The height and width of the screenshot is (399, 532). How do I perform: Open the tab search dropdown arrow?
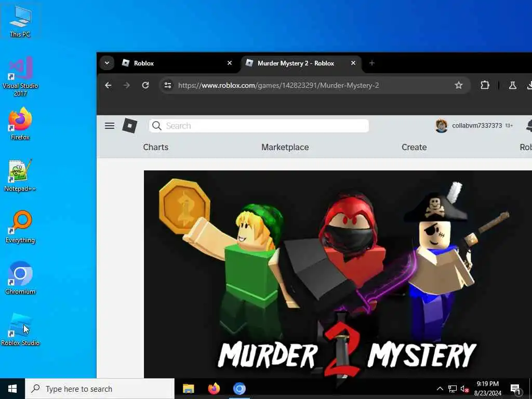[107, 63]
